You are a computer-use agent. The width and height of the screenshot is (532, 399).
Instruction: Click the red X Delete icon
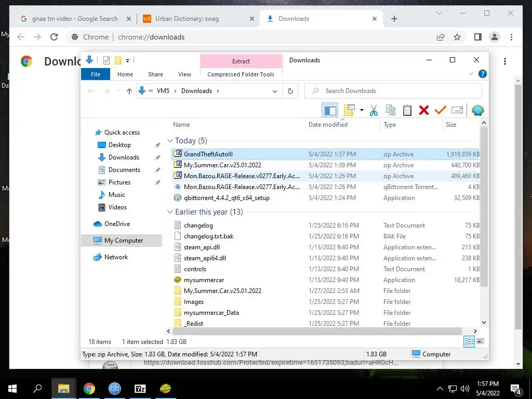tap(424, 110)
